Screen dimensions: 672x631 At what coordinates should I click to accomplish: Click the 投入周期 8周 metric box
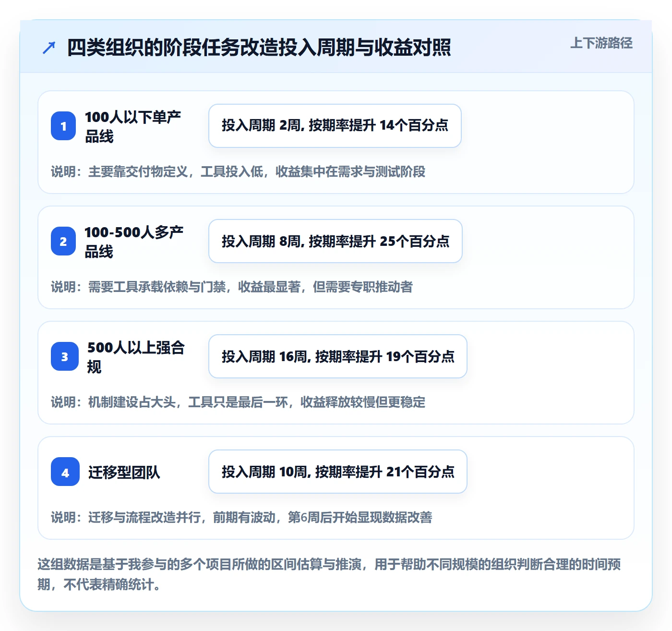(336, 241)
